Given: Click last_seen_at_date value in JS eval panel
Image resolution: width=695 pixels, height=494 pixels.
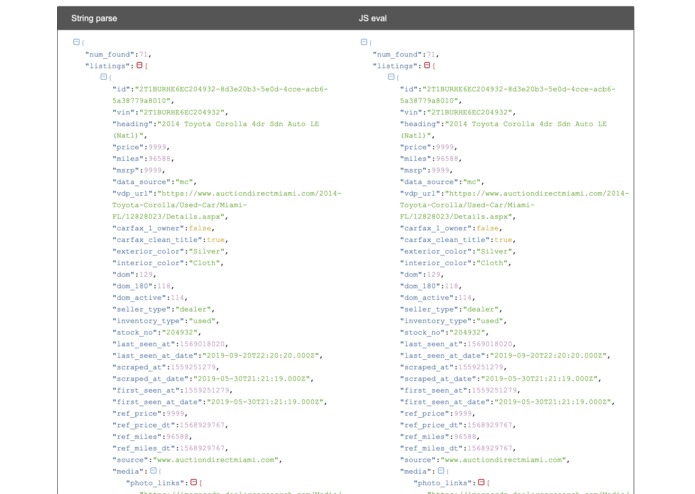Looking at the screenshot, I should 549,355.
